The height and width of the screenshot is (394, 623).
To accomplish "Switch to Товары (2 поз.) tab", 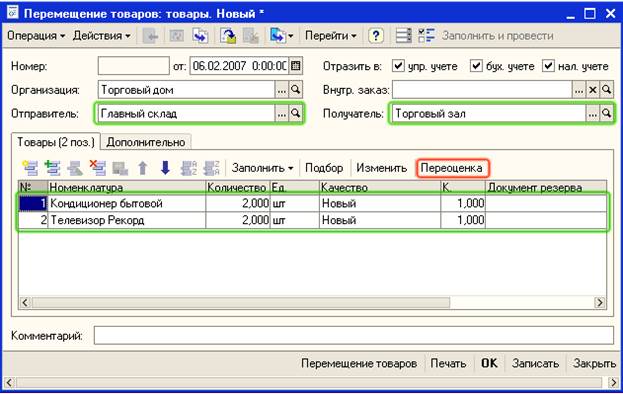I will (56, 142).
